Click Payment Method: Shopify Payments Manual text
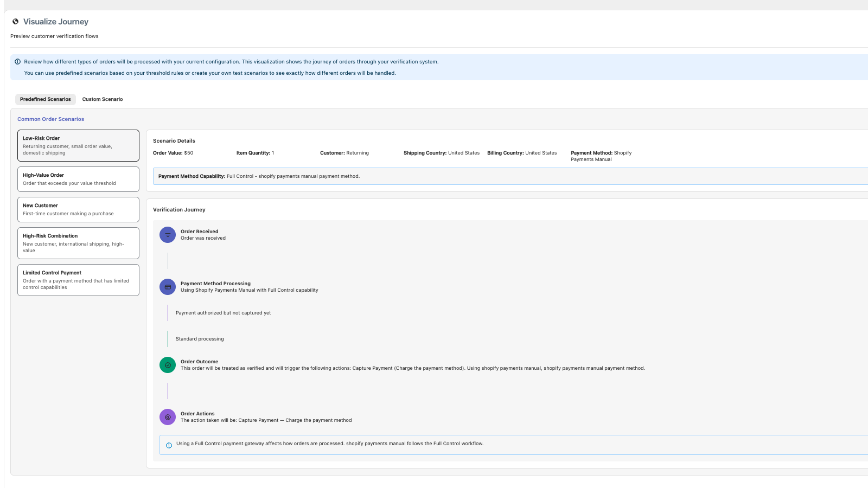868x488 pixels. pos(601,156)
